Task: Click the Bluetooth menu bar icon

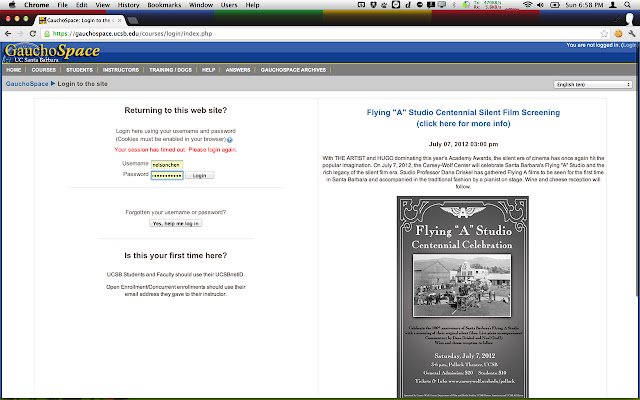Action: 454,5
